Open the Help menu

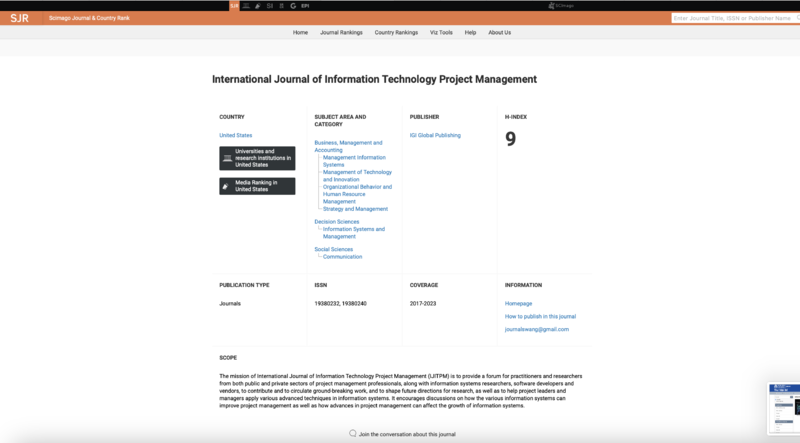coord(470,32)
